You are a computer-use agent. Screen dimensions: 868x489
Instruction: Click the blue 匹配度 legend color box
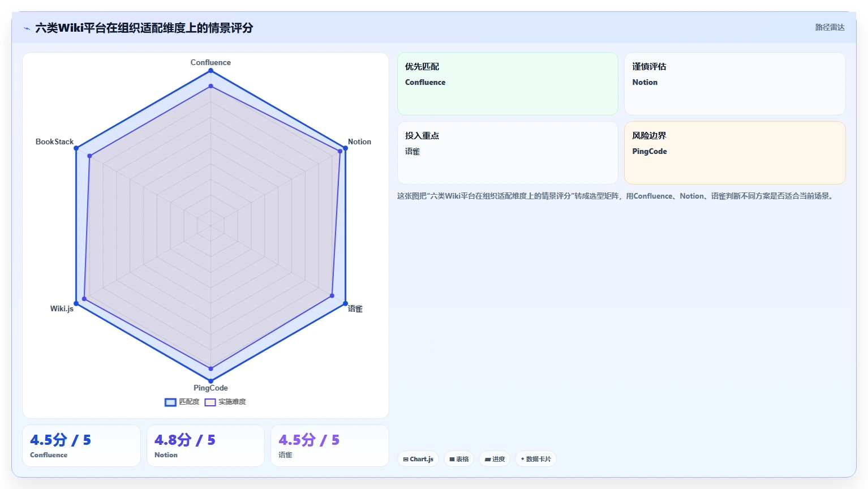[x=170, y=402]
